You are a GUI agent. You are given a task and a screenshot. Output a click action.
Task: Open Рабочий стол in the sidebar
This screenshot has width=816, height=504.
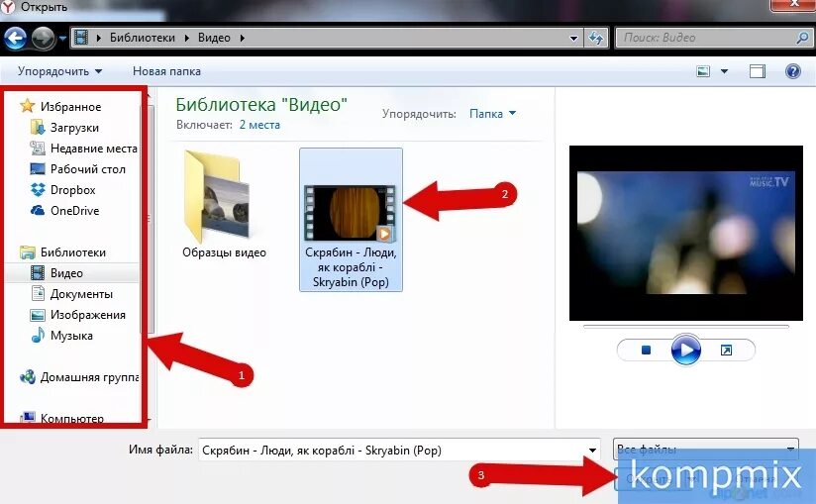[x=88, y=169]
